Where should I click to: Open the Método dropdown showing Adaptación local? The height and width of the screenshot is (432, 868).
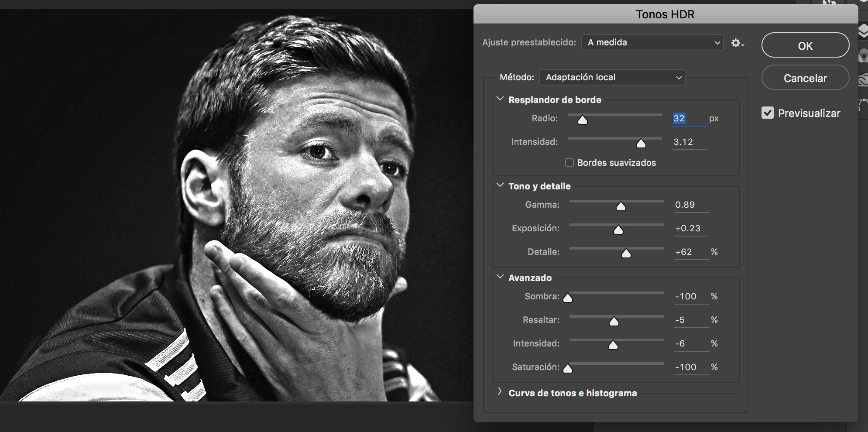coord(612,77)
